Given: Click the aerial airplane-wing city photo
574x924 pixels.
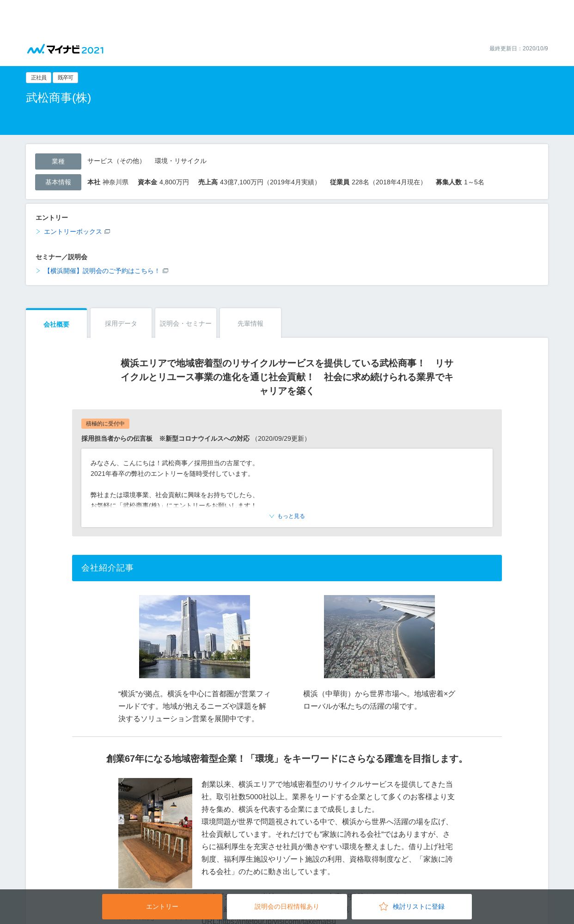Looking at the screenshot, I should [x=379, y=637].
